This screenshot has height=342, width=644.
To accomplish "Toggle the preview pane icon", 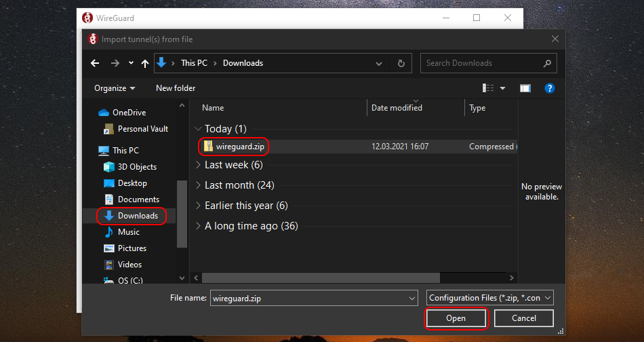I will click(525, 88).
